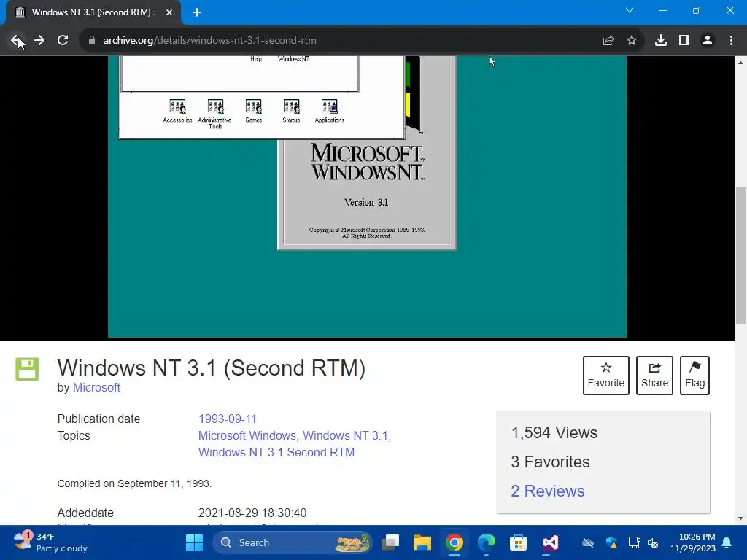The image size is (747, 560).
Task: Click the 1,594 Views text
Action: pos(554,433)
